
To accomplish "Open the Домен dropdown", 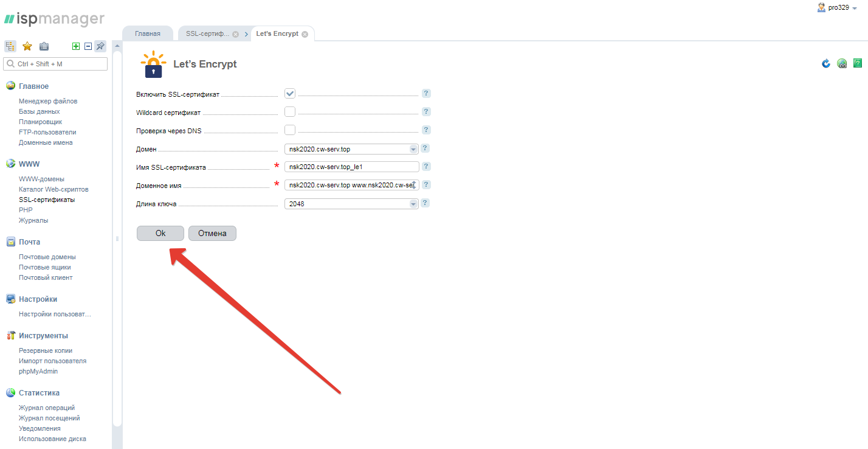I will tap(352, 149).
